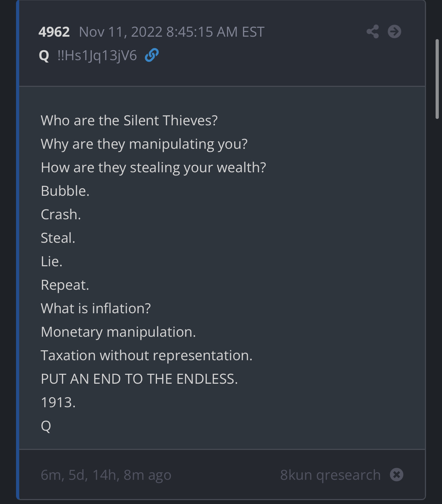The width and height of the screenshot is (442, 504).
Task: Click the '1913.' line in the post
Action: pyautogui.click(x=58, y=403)
